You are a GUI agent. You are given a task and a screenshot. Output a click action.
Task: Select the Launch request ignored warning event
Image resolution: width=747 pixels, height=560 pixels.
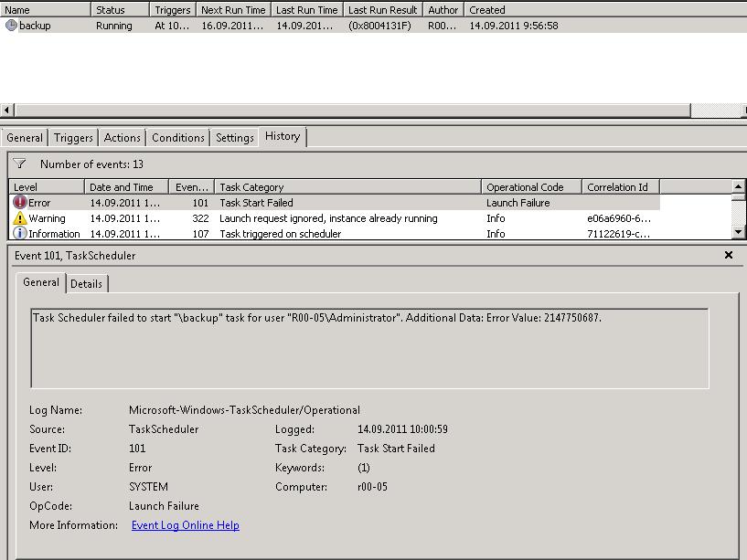click(x=328, y=218)
